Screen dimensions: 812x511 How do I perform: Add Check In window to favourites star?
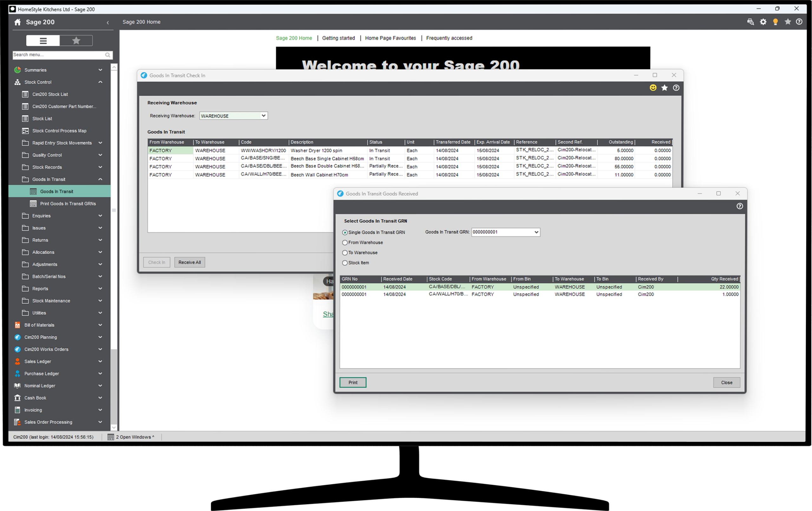(x=664, y=88)
